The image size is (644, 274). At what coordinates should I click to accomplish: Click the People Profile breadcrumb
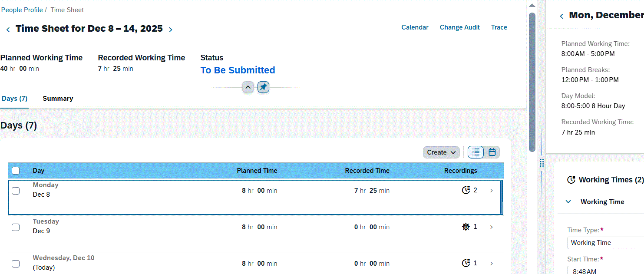pyautogui.click(x=22, y=10)
